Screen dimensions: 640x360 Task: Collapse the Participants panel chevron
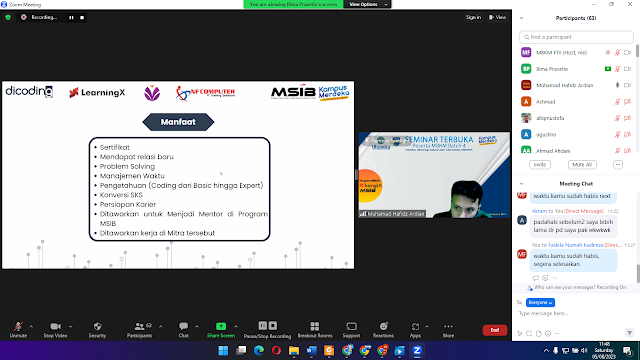pos(521,18)
